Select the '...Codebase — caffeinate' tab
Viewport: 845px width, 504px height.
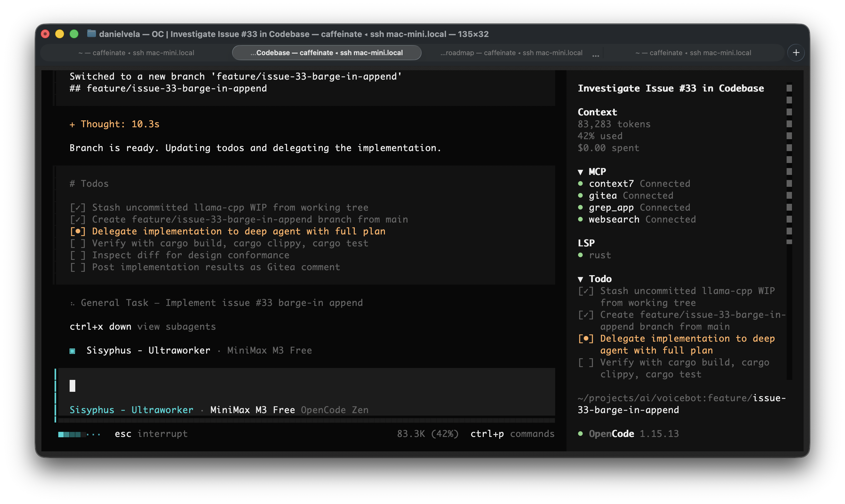click(x=327, y=53)
